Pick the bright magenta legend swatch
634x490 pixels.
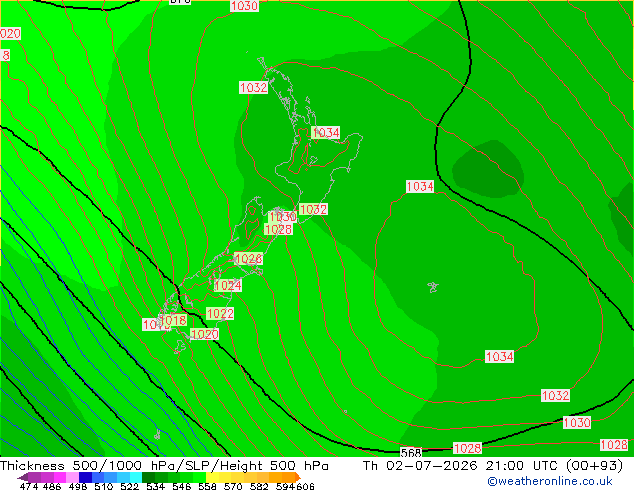[x=60, y=477]
